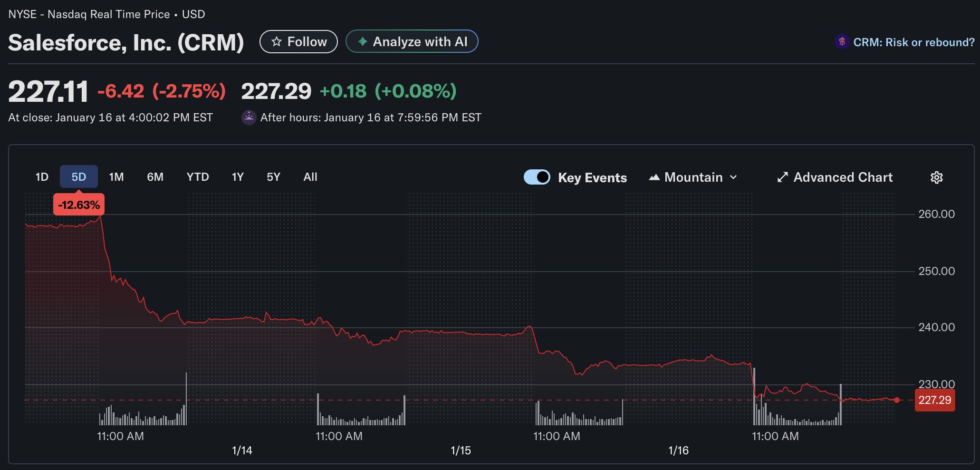This screenshot has width=980, height=470.
Task: Switch chart to 1Y range
Action: click(238, 177)
